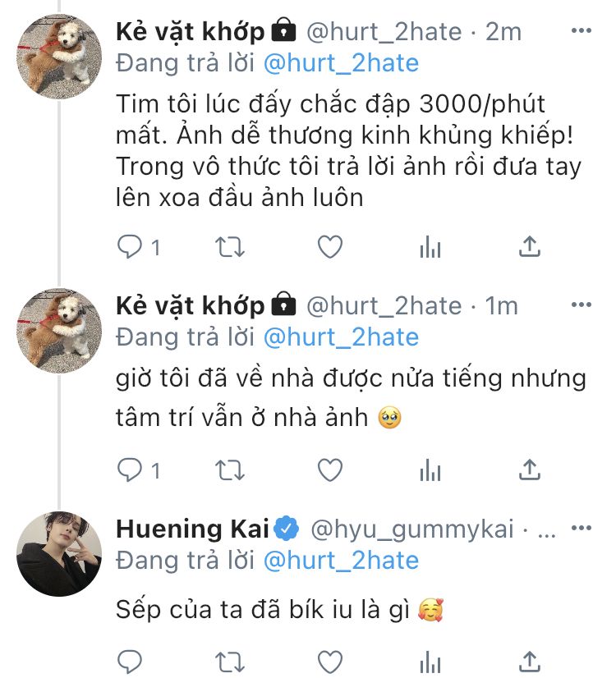Image resolution: width=616 pixels, height=678 pixels.
Task: Open the @hurt_2hate reply link in first tweet
Action: coord(341,63)
